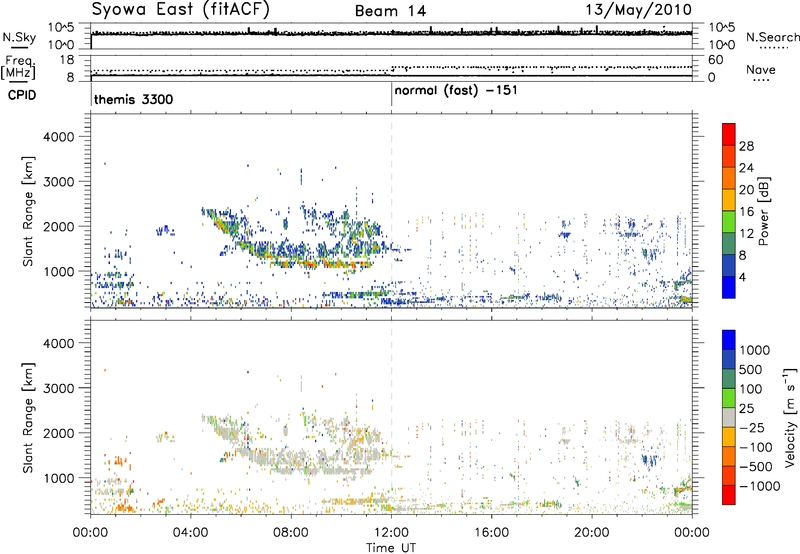Click velocity colorbar value -1000

coord(760,486)
